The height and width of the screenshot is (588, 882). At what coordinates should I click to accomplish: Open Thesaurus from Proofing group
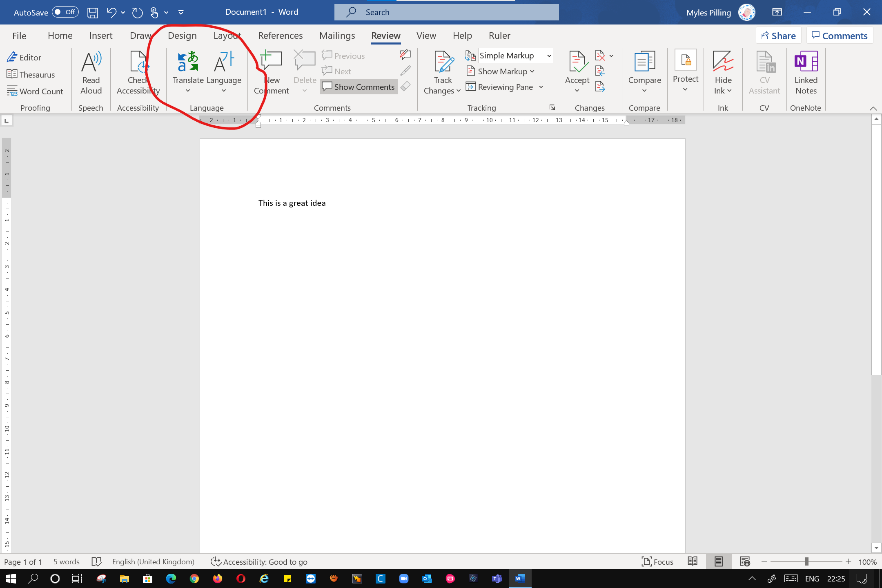point(31,75)
